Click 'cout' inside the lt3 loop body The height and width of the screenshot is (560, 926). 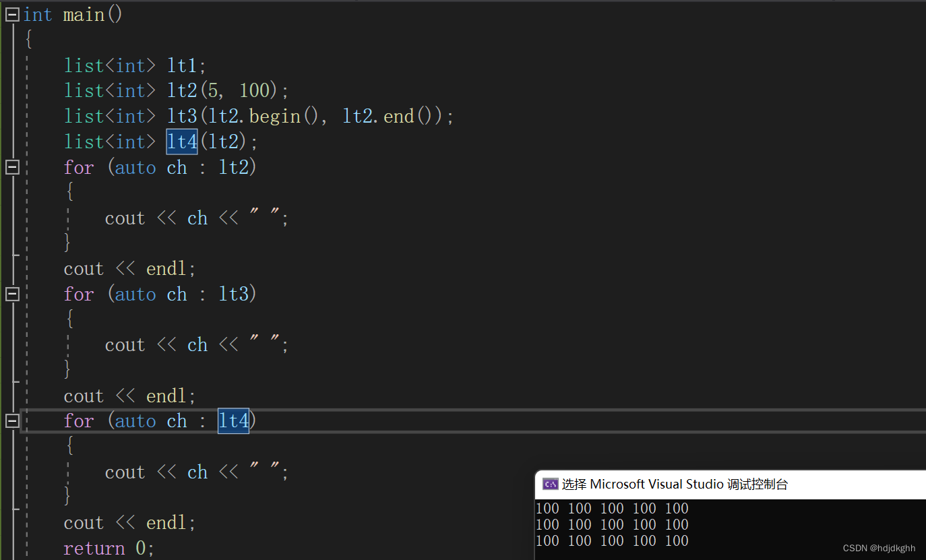(125, 344)
